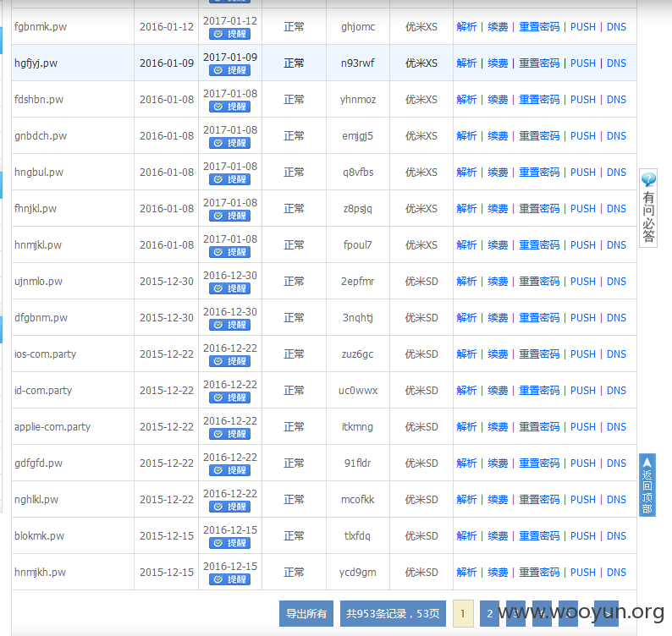The height and width of the screenshot is (636, 672).
Task: Click 解析 link for gdfgfd.pw
Action: (x=466, y=463)
